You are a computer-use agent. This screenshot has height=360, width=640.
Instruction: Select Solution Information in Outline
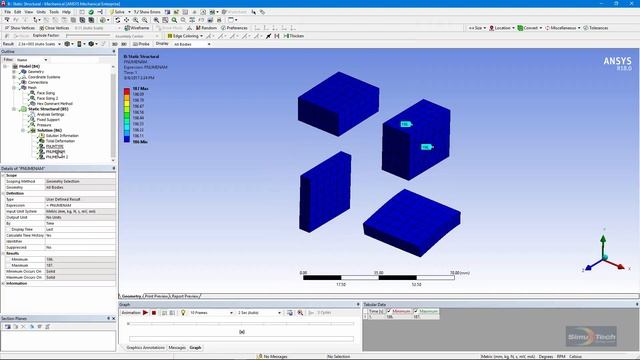(x=62, y=136)
